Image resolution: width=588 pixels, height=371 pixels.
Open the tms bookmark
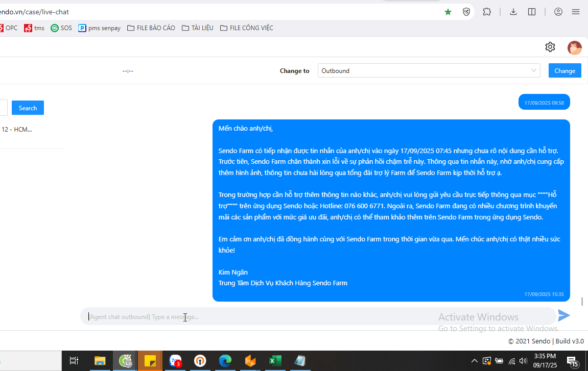(34, 28)
